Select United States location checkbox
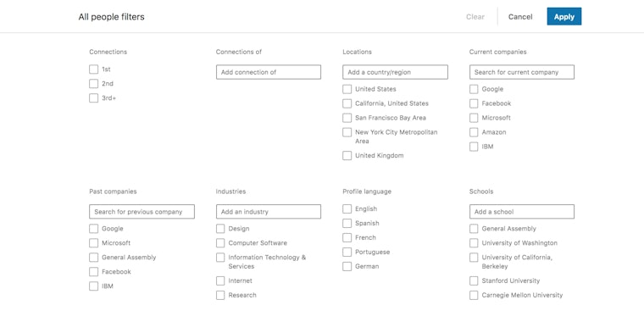 pyautogui.click(x=347, y=89)
